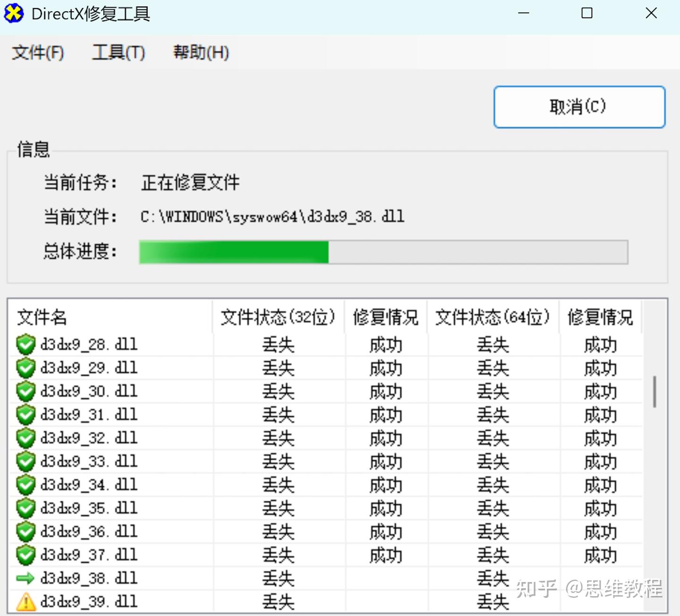
Task: Click the green shield icon for d3dx9_29.dll
Action: tap(25, 368)
